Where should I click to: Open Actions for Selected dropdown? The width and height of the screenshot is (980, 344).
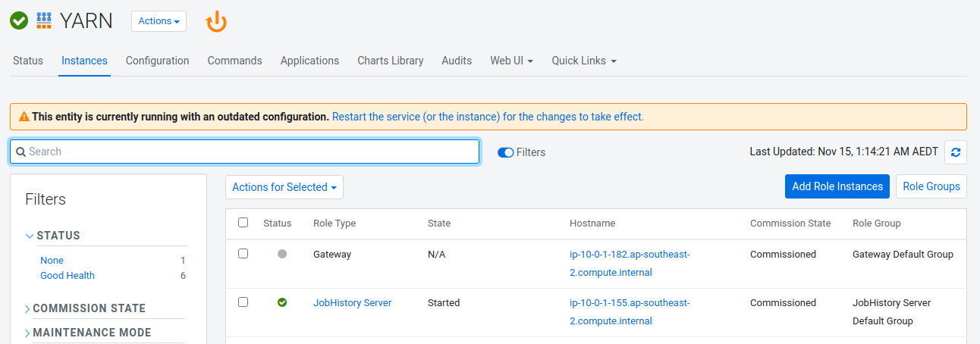pos(284,187)
